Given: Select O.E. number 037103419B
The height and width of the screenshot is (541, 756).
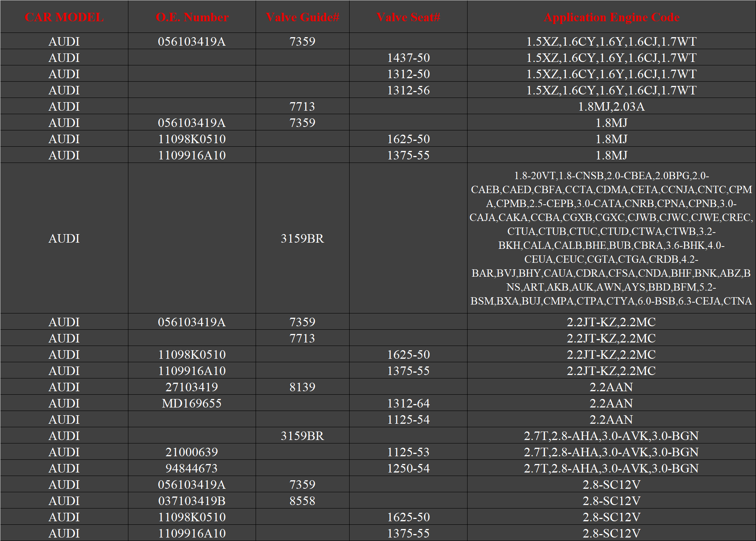Looking at the screenshot, I should (192, 501).
